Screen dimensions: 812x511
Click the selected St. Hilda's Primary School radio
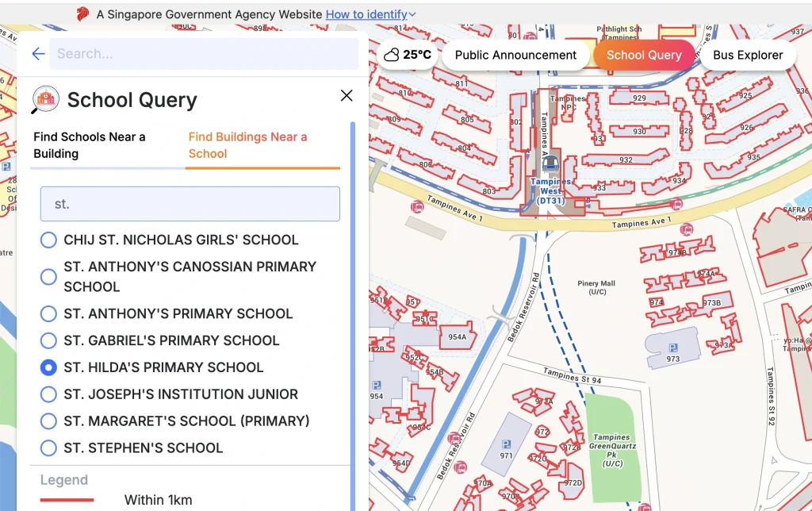[x=48, y=367]
